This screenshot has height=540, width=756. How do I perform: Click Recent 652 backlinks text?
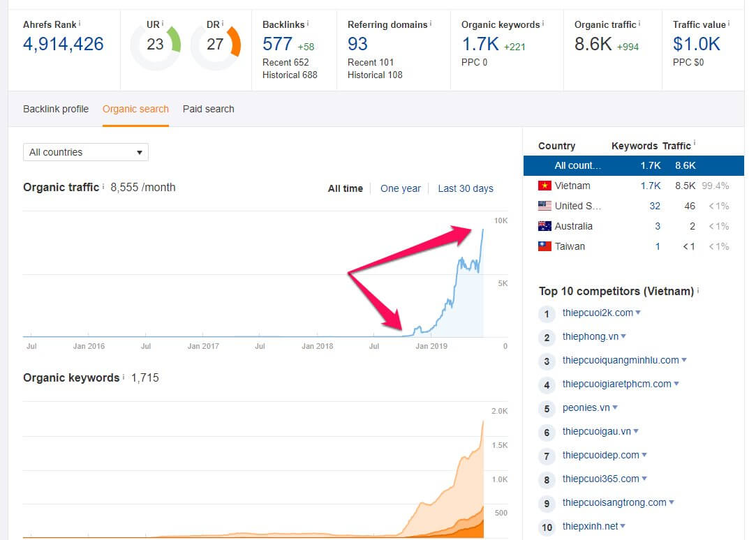pyautogui.click(x=286, y=62)
